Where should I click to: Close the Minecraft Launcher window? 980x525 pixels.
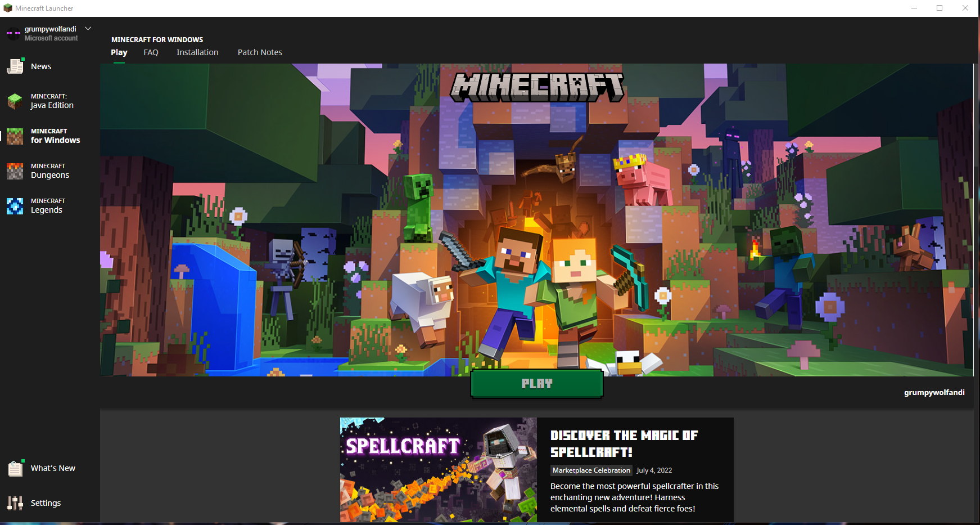click(x=965, y=8)
